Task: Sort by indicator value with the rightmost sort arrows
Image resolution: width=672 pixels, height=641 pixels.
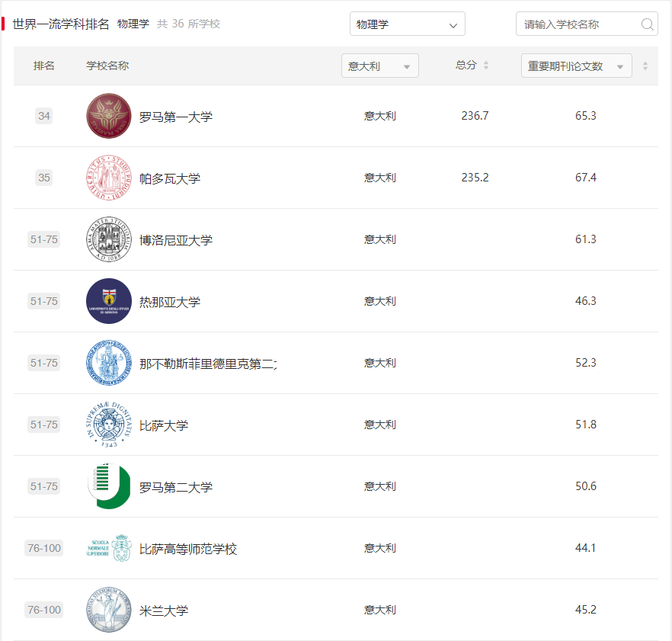Action: (x=645, y=66)
